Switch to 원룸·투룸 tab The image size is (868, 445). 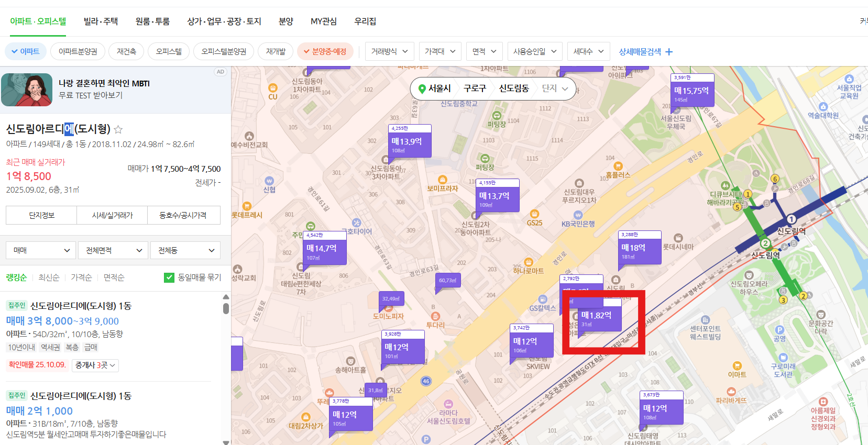click(x=152, y=21)
